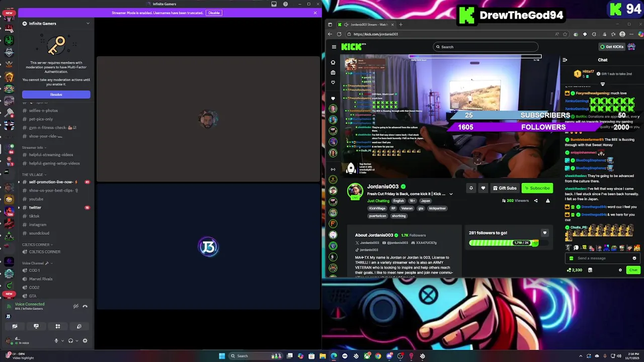Unfollow Jordanis003 with heart button

[x=483, y=188]
